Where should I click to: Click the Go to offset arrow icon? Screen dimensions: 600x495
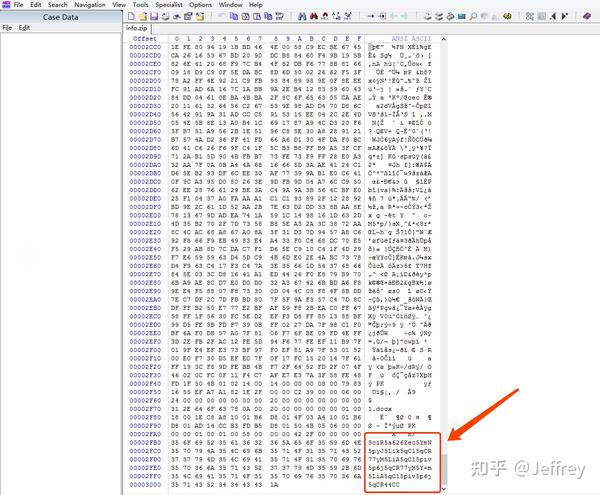[x=370, y=16]
